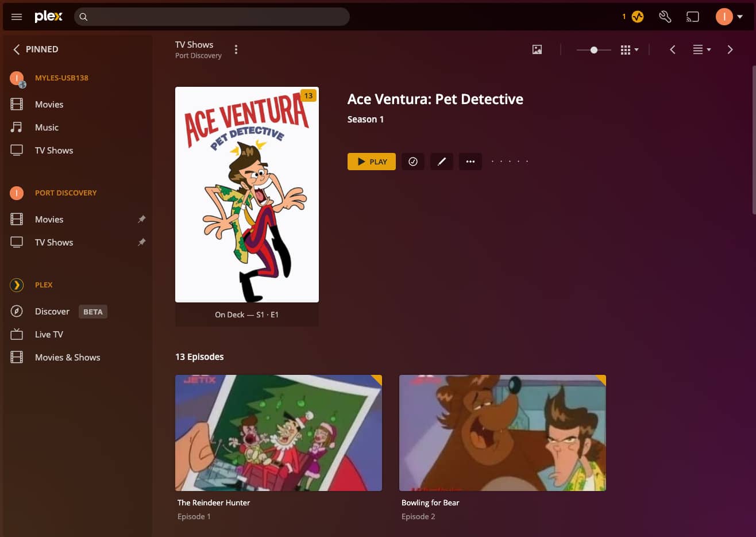756x537 pixels.
Task: Toggle the artwork background icon
Action: coord(537,49)
